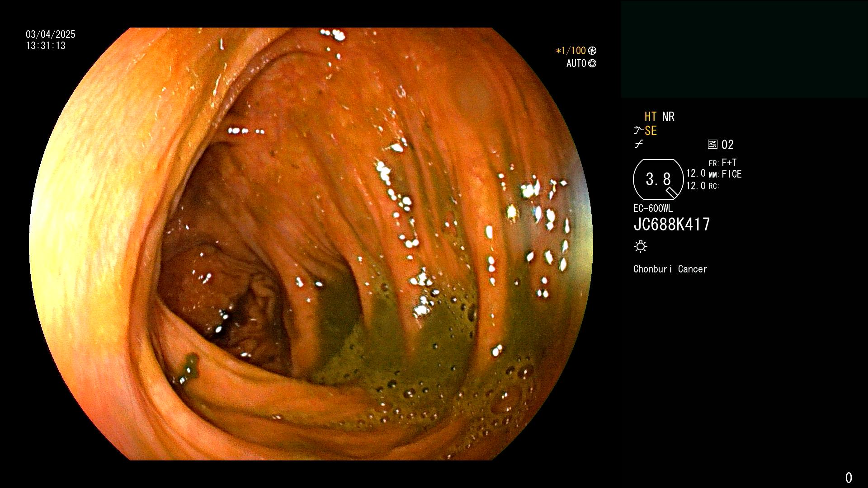Click the *1/100 shutter speed value
Image resolution: width=868 pixels, height=488 pixels.
click(x=571, y=51)
